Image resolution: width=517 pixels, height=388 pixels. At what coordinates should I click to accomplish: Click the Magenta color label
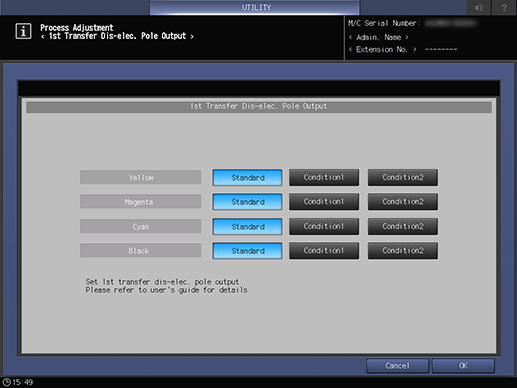pyautogui.click(x=141, y=202)
